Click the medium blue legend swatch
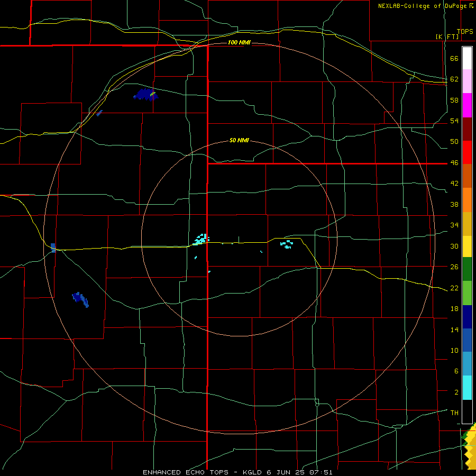This screenshot has height=476, width=476. (467, 340)
